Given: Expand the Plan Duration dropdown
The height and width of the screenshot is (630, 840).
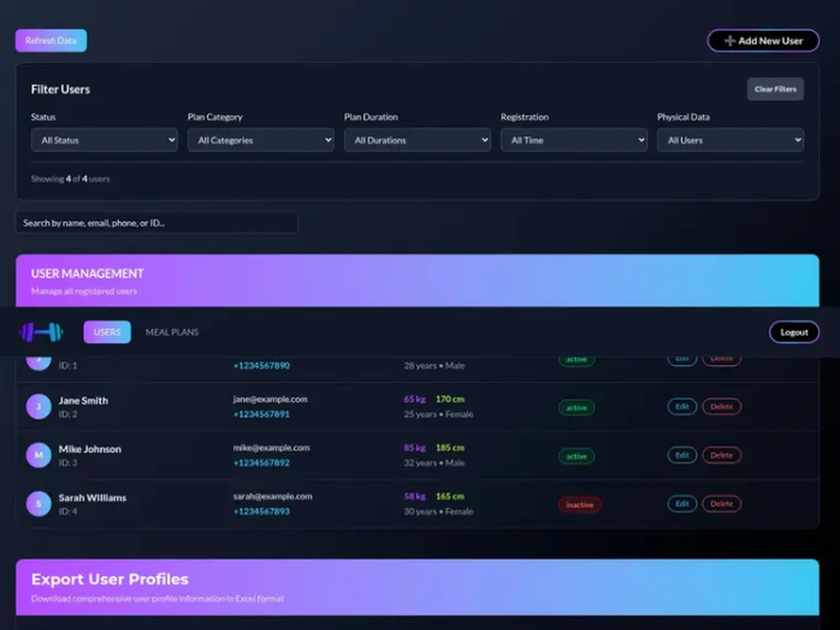Looking at the screenshot, I should [x=417, y=139].
